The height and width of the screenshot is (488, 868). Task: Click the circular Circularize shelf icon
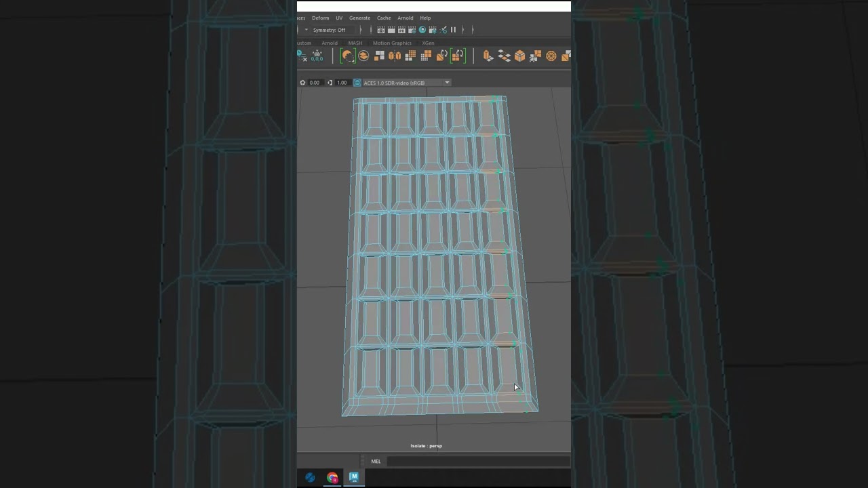pyautogui.click(x=551, y=56)
